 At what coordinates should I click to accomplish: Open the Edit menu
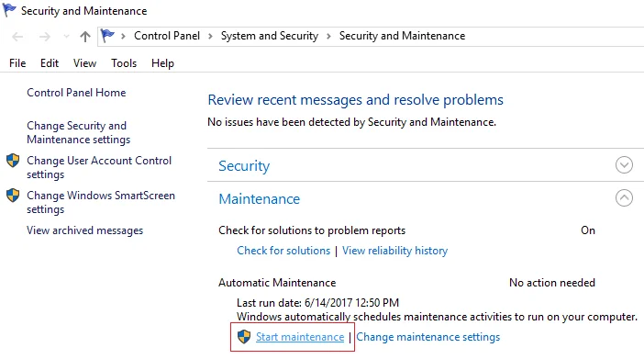50,63
